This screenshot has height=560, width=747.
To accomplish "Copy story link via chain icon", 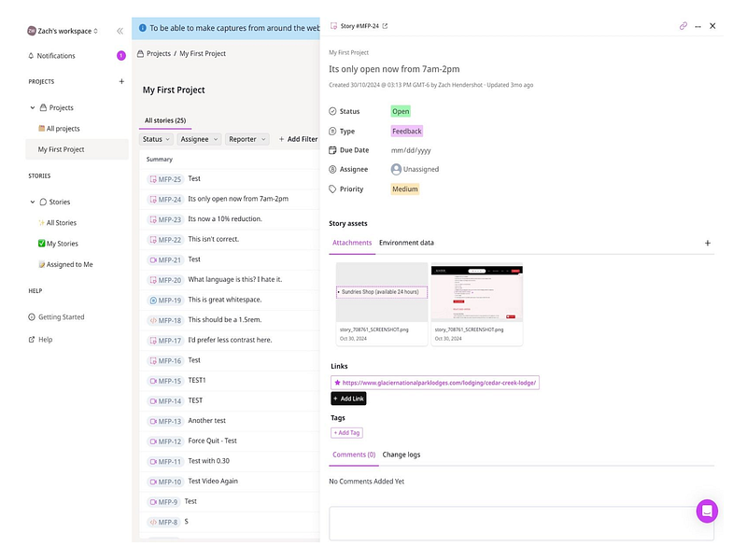I will click(684, 26).
